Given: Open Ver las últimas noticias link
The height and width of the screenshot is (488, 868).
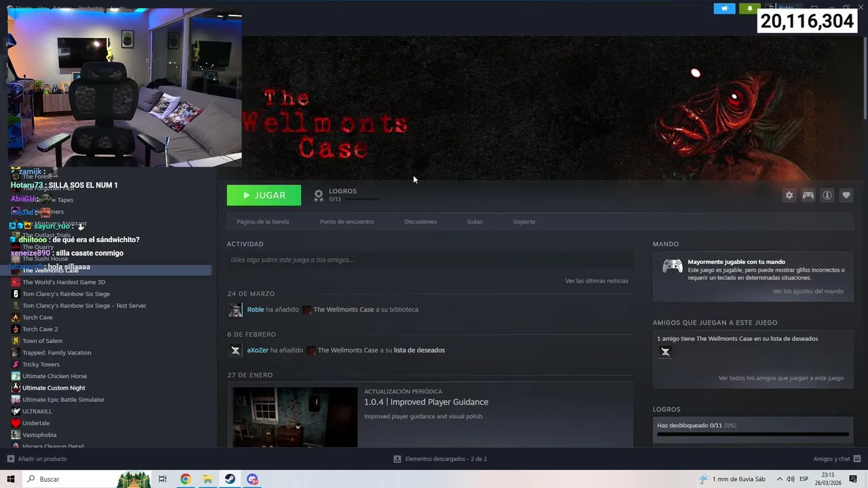Looking at the screenshot, I should [597, 281].
